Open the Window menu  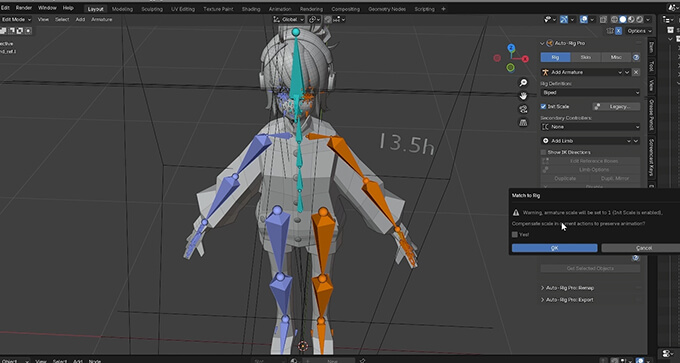click(47, 8)
